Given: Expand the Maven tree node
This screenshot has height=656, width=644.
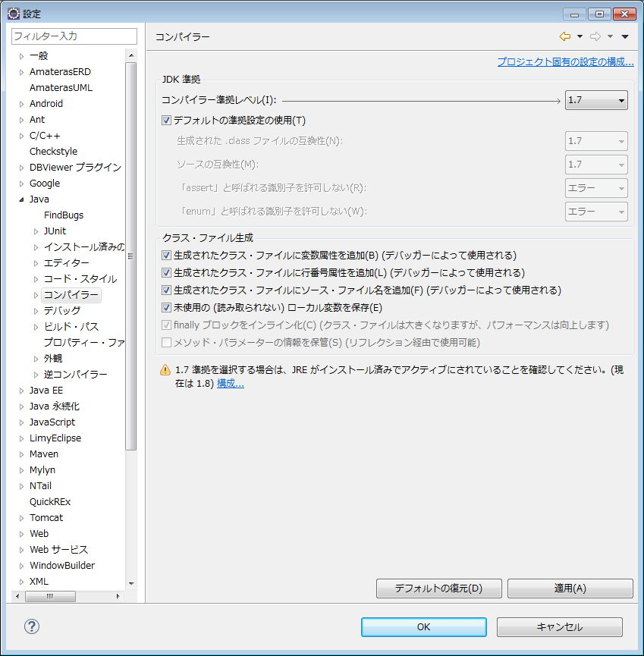Looking at the screenshot, I should pos(22,454).
